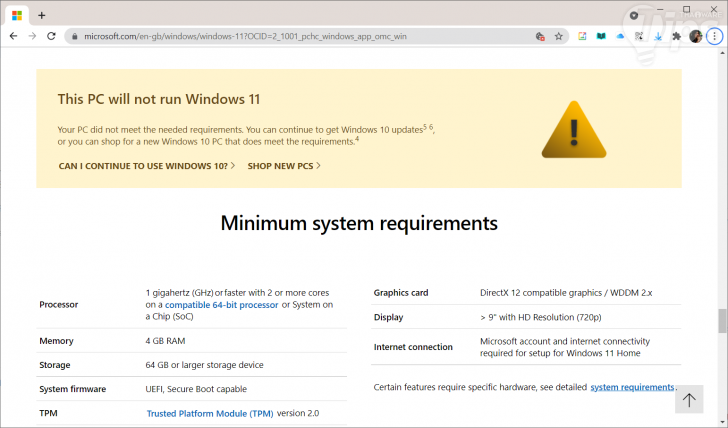Click the 'Storage' row label
This screenshot has width=728, height=428.
click(55, 365)
